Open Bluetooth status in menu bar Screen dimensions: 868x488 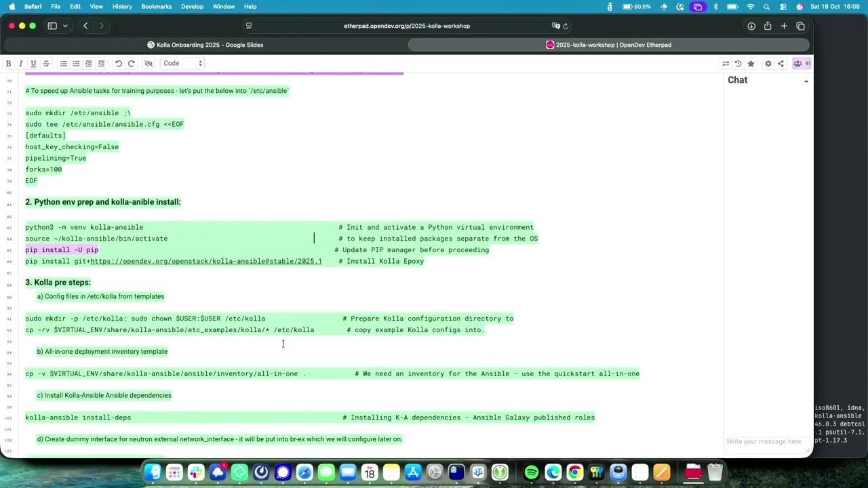[715, 6]
